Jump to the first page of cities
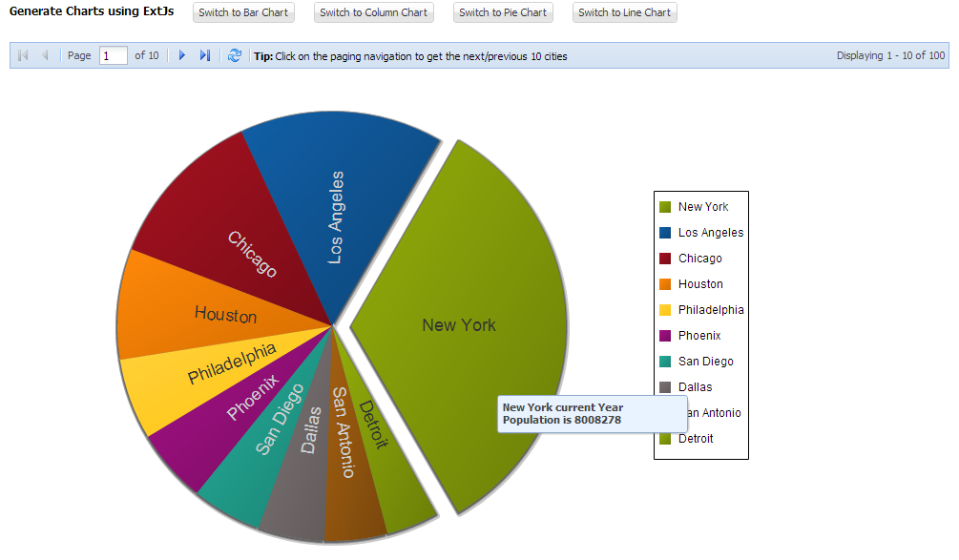Screen dimensions: 959x560 point(23,55)
